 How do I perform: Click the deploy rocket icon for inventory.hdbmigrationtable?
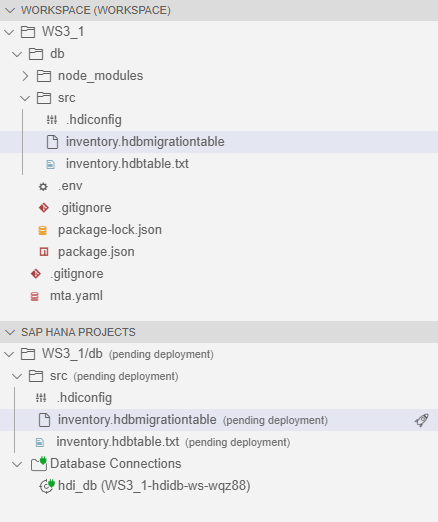click(422, 420)
